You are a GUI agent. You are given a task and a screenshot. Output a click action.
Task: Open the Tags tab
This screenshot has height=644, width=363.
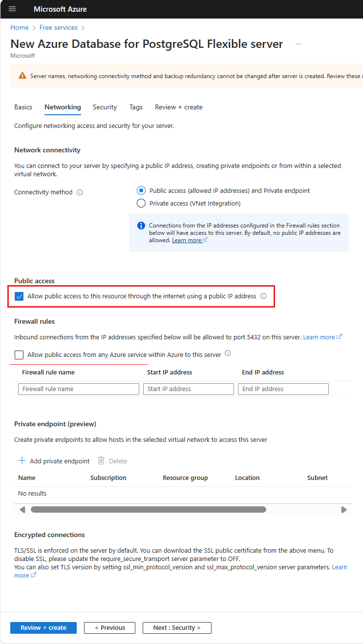coord(136,107)
